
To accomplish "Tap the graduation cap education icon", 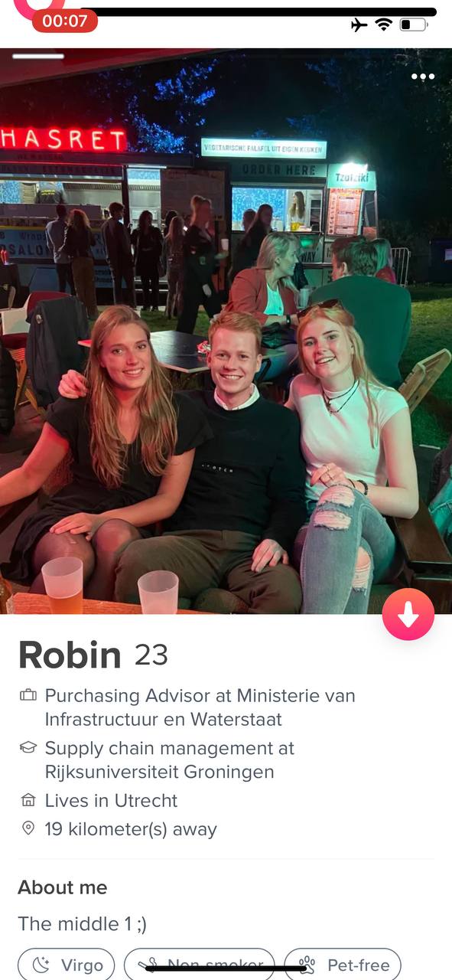I will 28,748.
